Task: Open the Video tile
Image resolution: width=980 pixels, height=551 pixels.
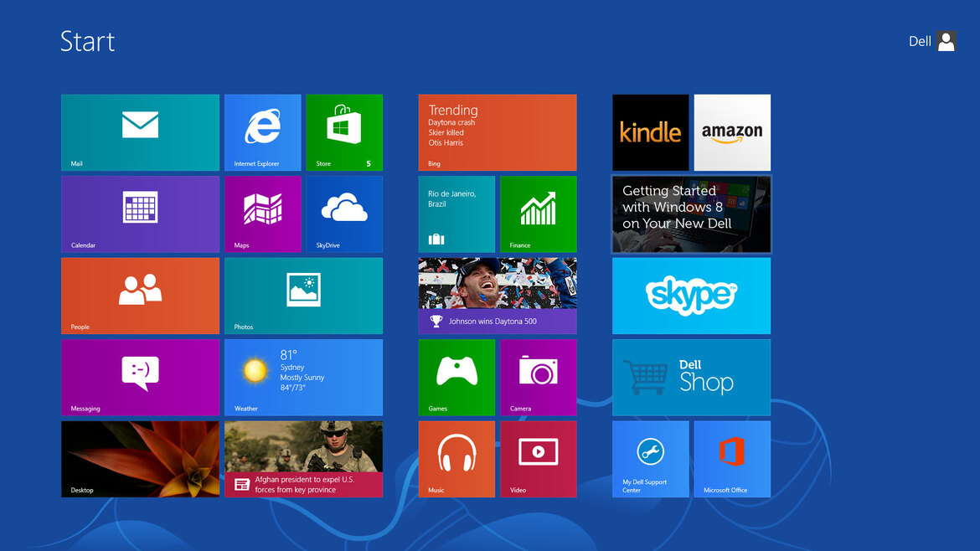Action: [538, 459]
